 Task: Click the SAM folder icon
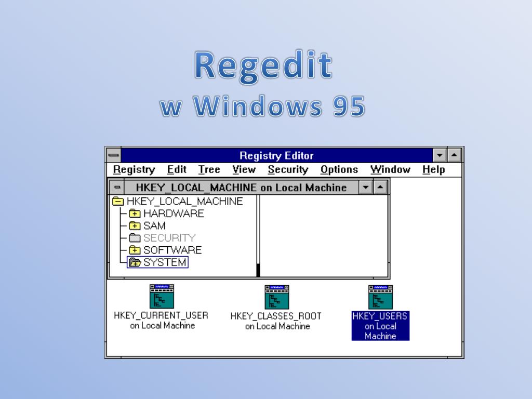(135, 225)
